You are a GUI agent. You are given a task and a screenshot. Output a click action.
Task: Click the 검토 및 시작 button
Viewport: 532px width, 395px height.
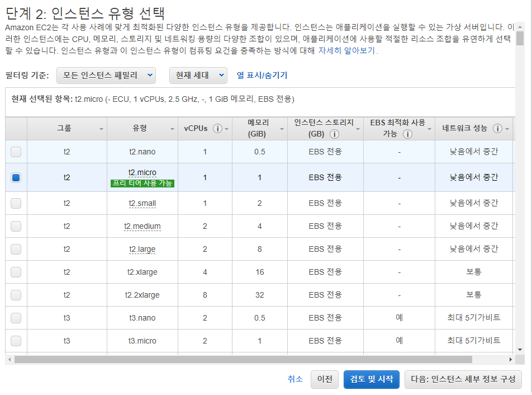tap(372, 379)
